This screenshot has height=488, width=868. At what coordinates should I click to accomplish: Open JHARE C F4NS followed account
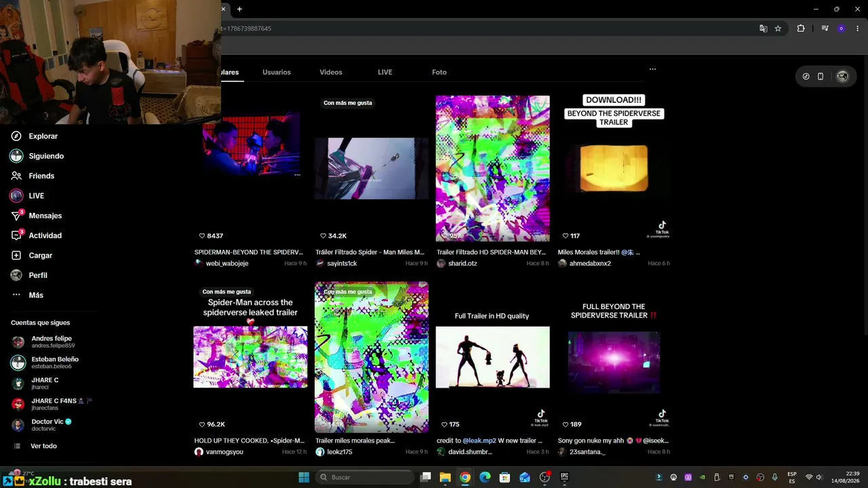tap(53, 404)
